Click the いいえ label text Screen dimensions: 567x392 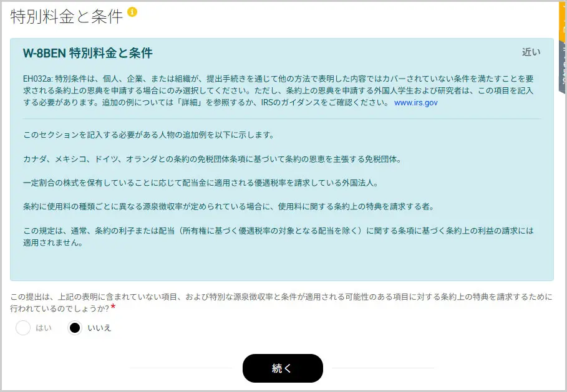point(99,328)
